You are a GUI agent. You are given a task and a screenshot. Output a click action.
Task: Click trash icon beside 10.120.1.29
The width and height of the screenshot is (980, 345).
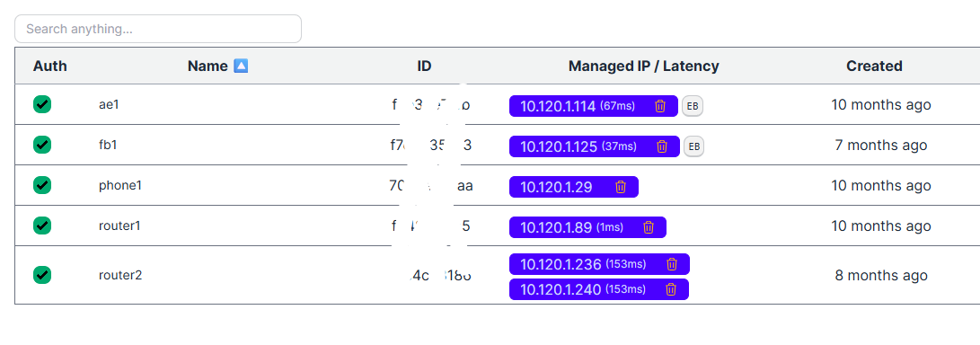[x=621, y=187]
